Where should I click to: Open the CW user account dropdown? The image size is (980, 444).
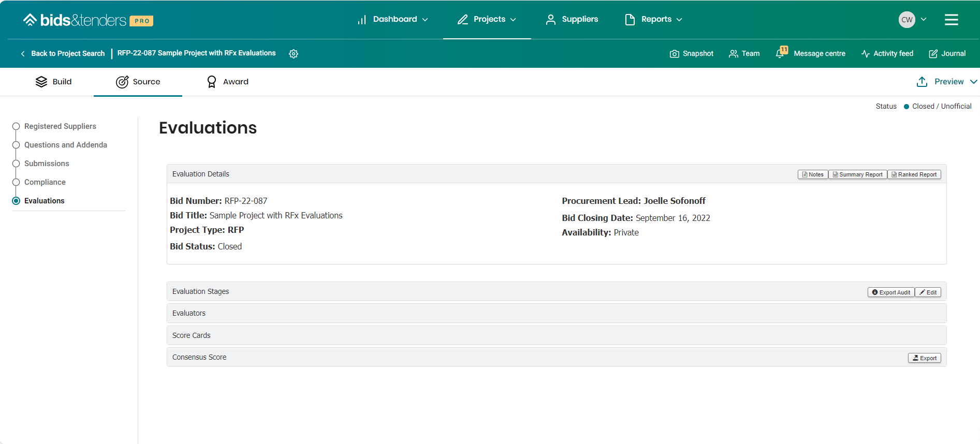tap(912, 20)
